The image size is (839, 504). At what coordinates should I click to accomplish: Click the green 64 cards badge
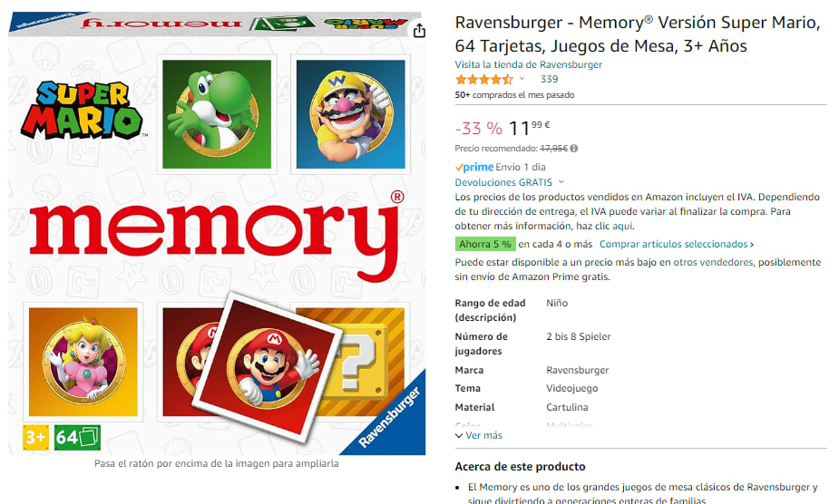(x=77, y=438)
